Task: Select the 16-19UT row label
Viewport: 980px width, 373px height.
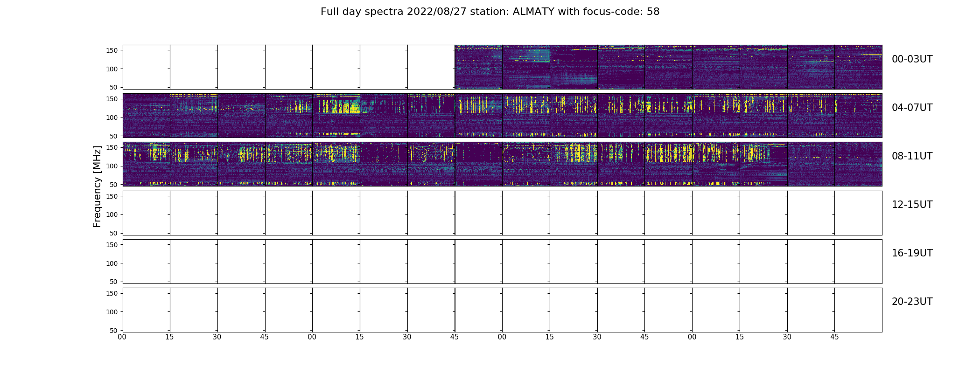Action: [x=912, y=253]
